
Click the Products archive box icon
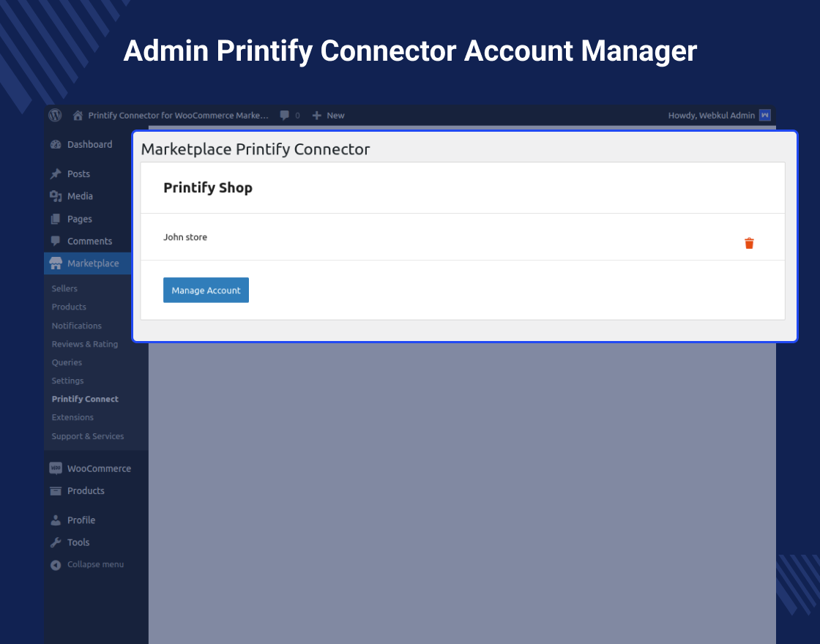[56, 491]
